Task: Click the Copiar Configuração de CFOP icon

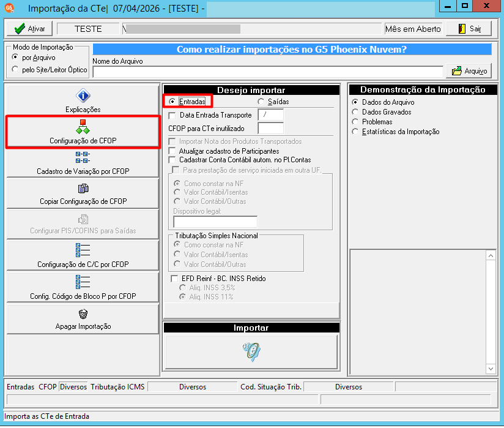Action: point(83,188)
